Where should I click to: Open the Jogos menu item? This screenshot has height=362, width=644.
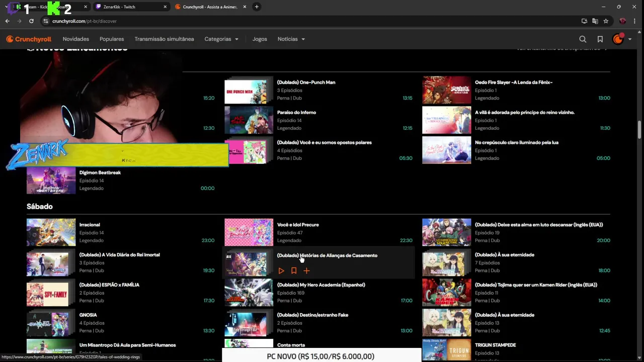pyautogui.click(x=260, y=39)
